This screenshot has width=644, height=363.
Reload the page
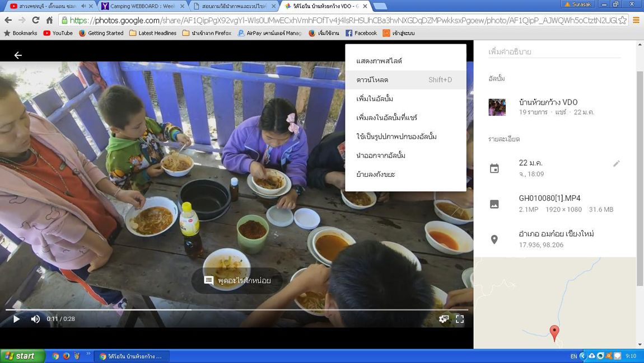(x=36, y=20)
